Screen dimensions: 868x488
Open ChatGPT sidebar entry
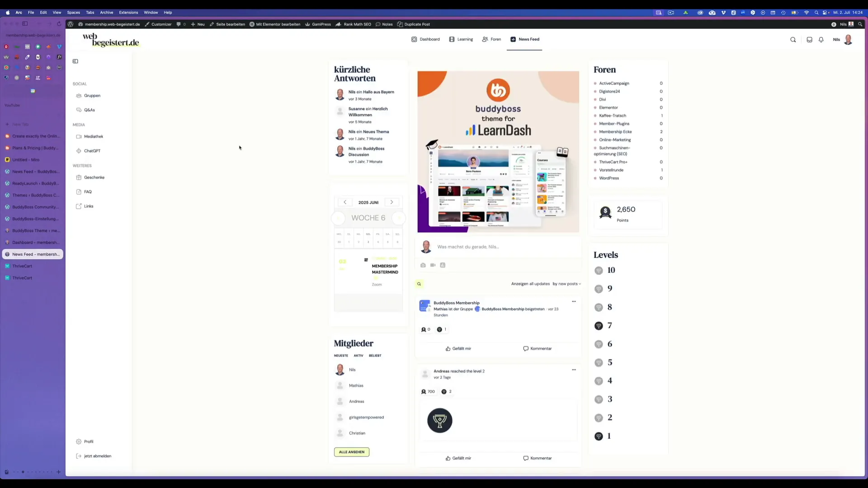point(88,151)
